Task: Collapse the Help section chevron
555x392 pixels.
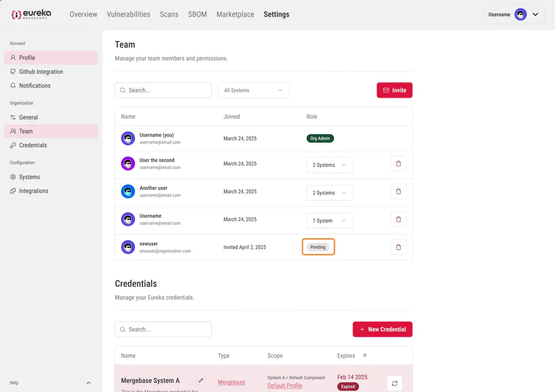Action: tap(89, 383)
